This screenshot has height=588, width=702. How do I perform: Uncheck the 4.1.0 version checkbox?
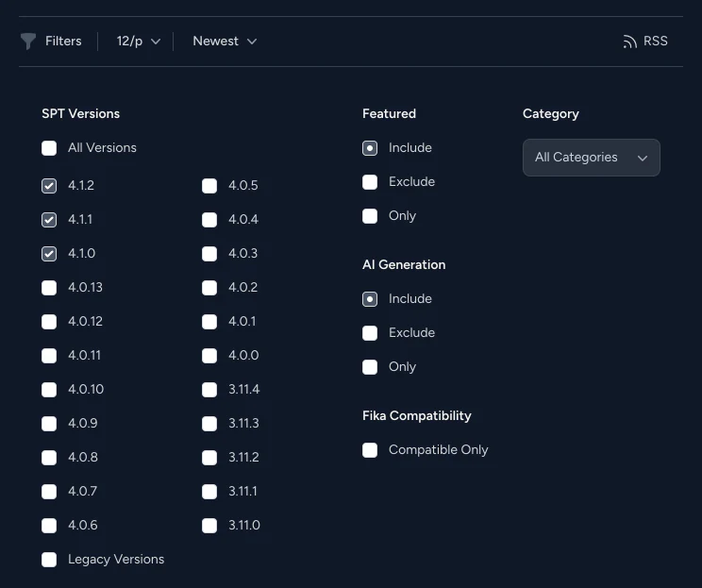coord(49,254)
